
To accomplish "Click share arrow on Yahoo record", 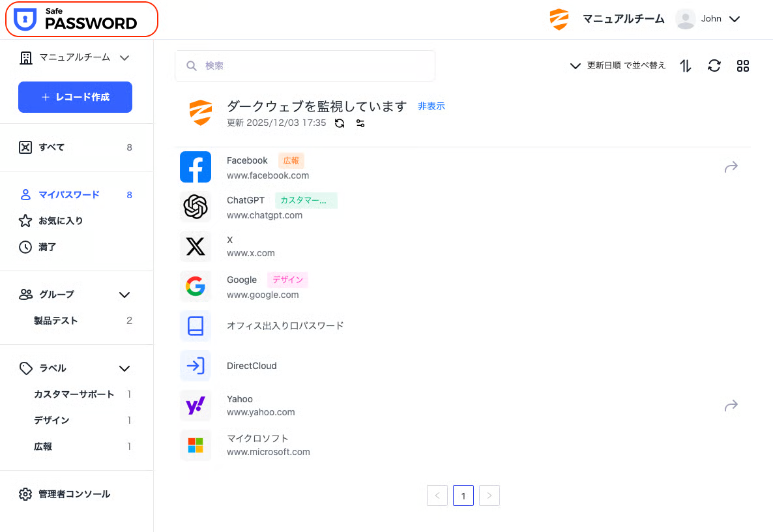I will [x=731, y=406].
